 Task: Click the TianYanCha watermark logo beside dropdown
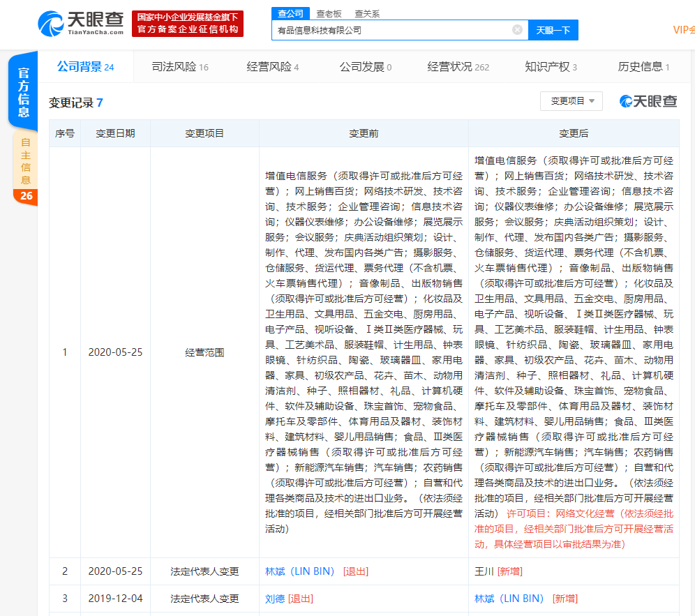pos(648,101)
